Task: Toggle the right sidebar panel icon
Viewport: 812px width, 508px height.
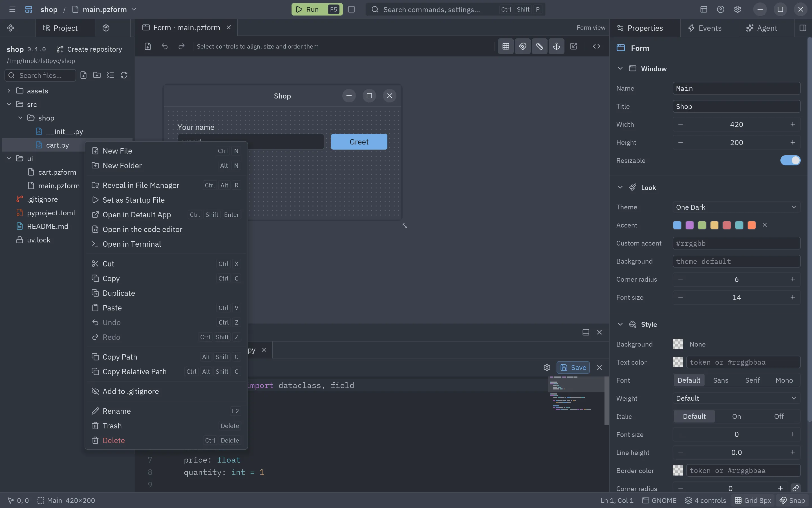Action: pos(803,28)
